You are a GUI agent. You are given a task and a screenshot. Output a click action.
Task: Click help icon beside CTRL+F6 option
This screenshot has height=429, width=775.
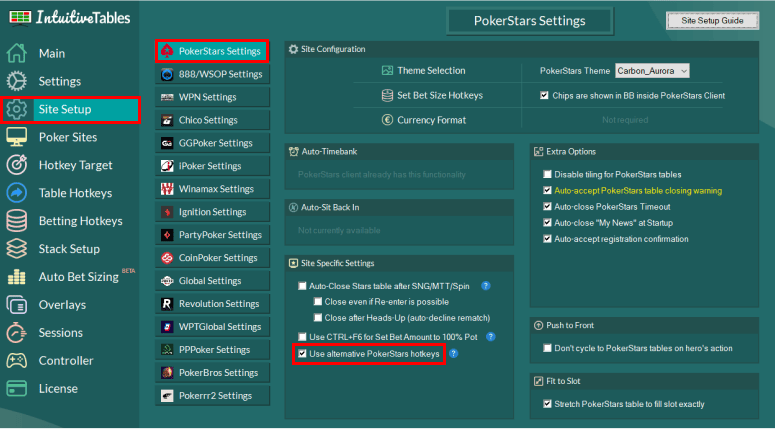(490, 337)
